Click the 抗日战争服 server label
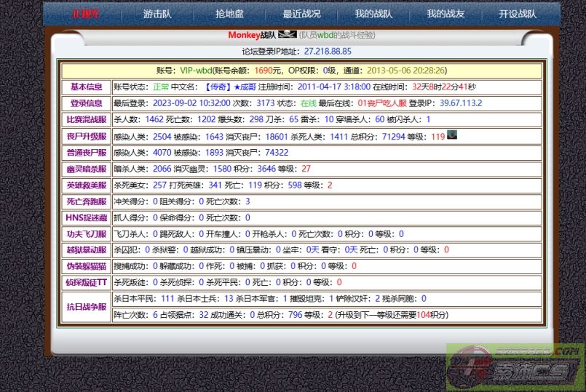This screenshot has height=392, width=586. (86, 307)
